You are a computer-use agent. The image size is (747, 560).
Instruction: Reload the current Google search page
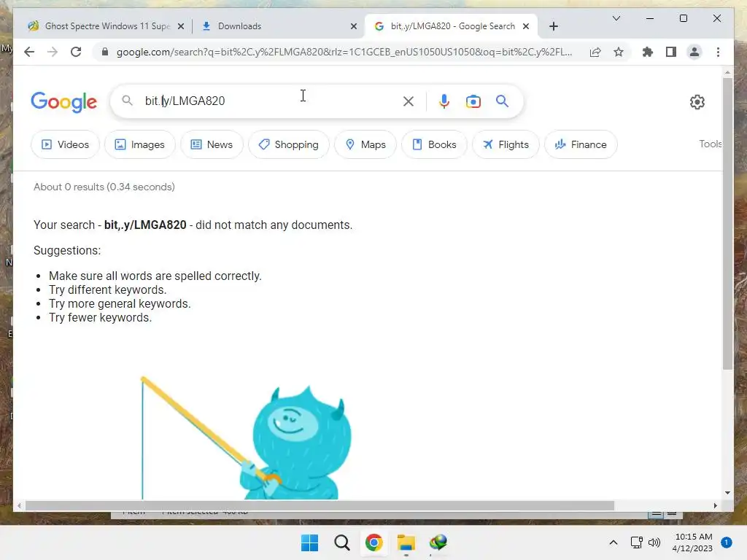(x=76, y=52)
